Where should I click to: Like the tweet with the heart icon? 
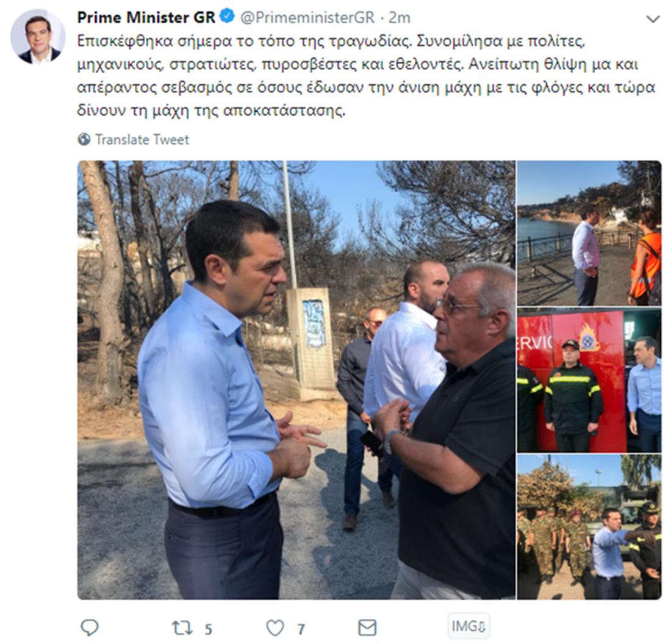[274, 628]
